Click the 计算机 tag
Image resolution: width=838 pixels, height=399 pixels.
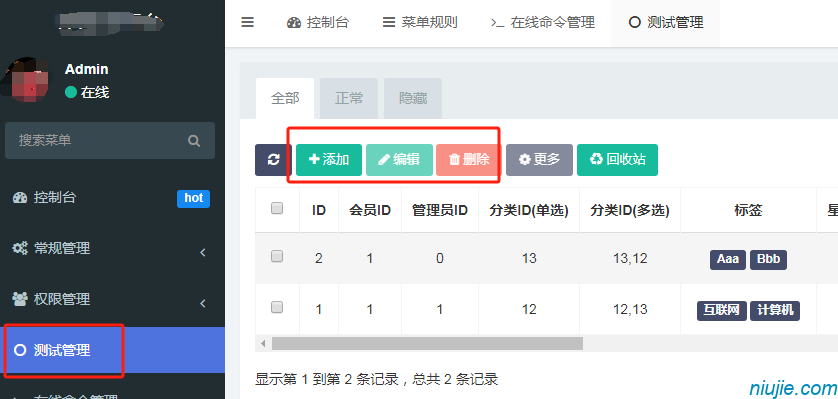(x=775, y=311)
